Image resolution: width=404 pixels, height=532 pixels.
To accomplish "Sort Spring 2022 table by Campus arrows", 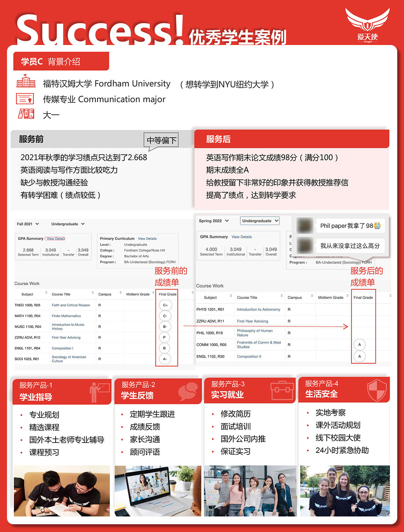I will [x=312, y=296].
